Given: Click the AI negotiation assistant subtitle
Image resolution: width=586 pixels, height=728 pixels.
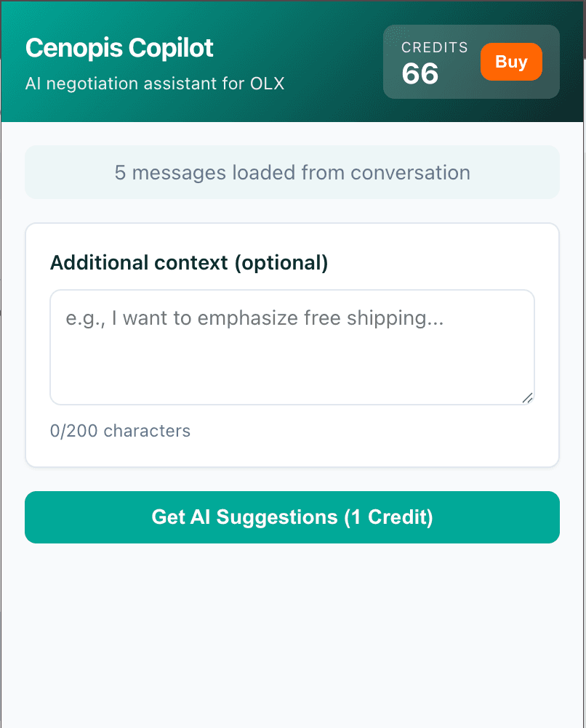Looking at the screenshot, I should tap(154, 84).
